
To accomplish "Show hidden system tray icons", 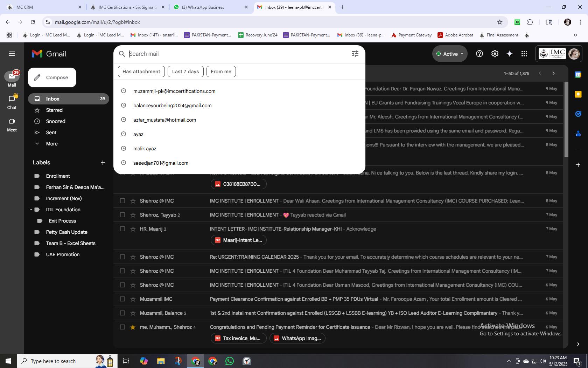I will (509, 361).
